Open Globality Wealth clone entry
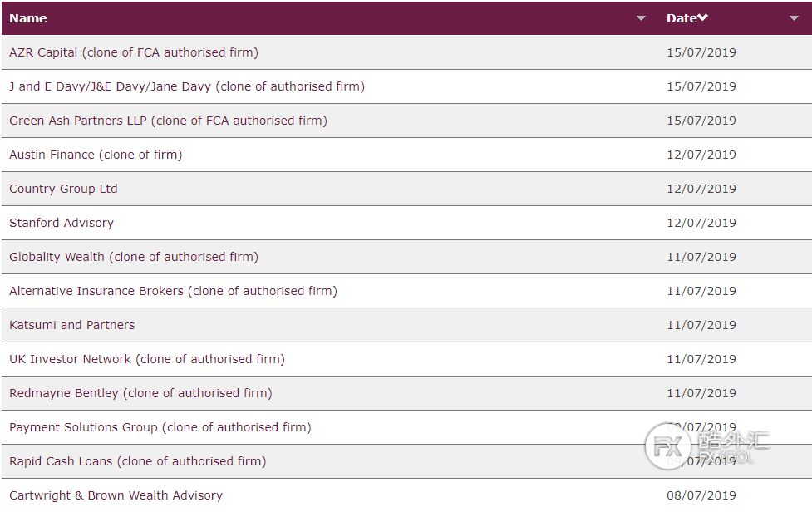Viewport: 812px width, 512px height. 134,257
